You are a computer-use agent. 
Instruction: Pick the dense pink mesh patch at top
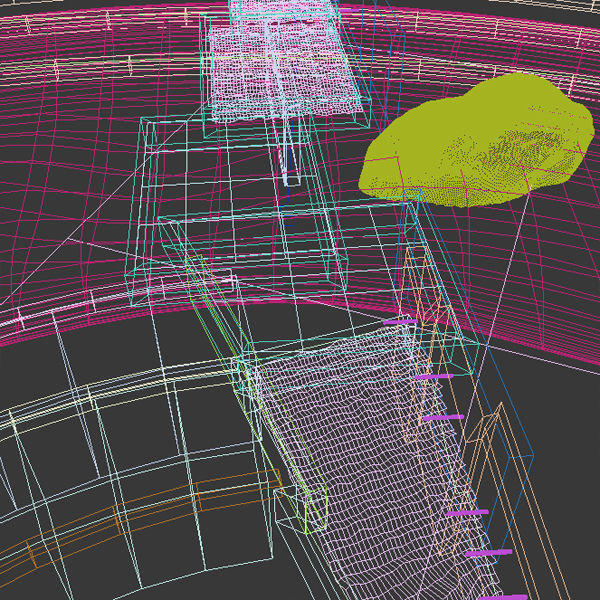pyautogui.click(x=285, y=61)
